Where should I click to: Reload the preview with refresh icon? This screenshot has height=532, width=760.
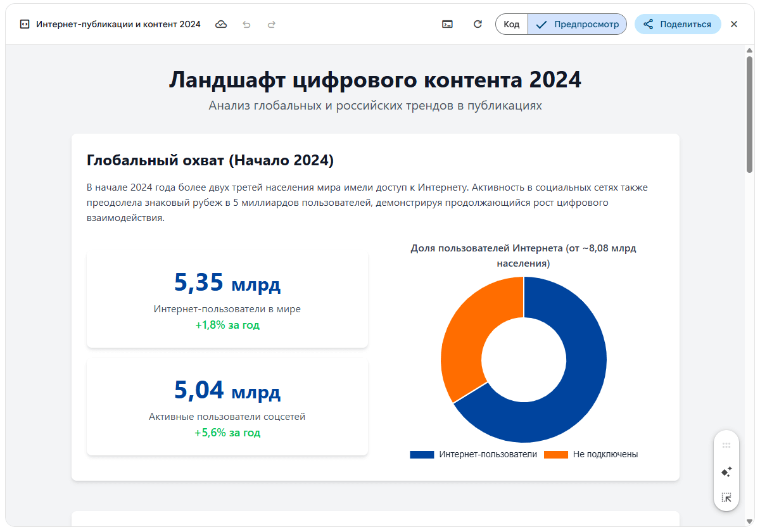[x=478, y=25]
